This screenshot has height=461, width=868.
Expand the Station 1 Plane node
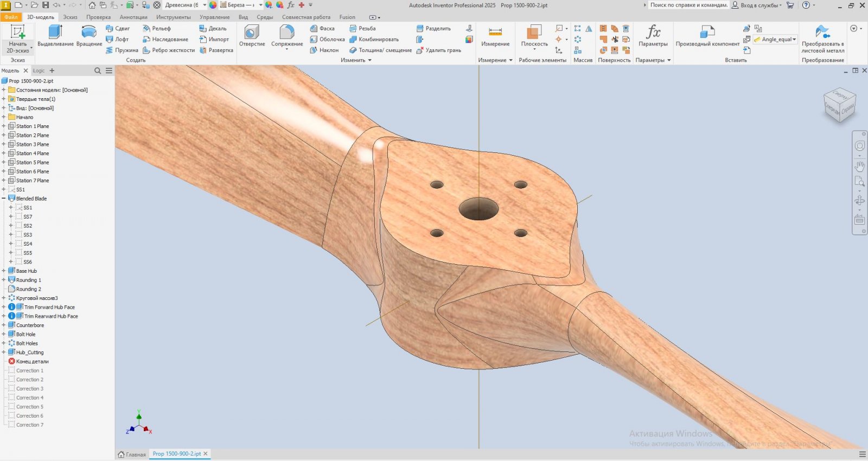[4, 126]
